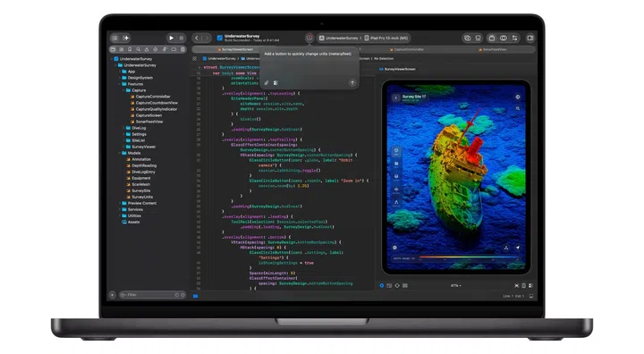Collapse the Capture folder
This screenshot has width=644, height=354.
[123, 90]
